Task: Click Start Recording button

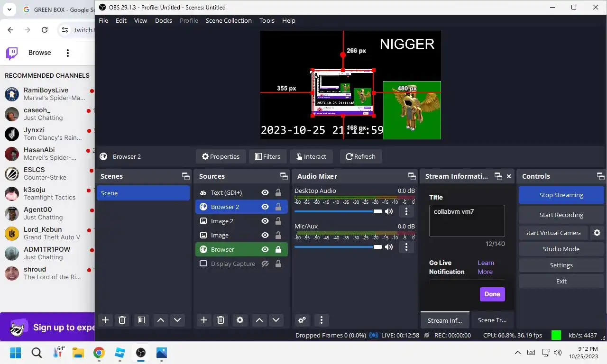Action: 561,215
